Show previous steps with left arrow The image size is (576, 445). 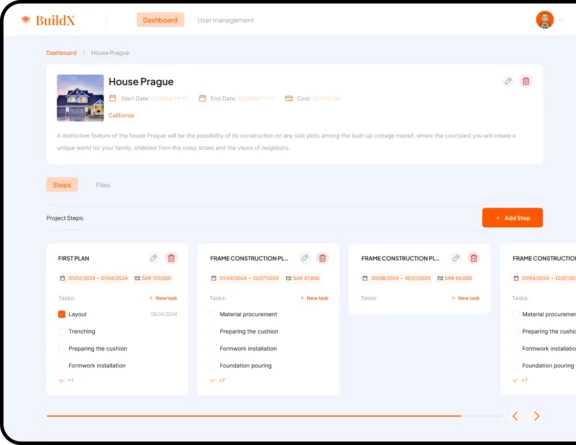(515, 416)
